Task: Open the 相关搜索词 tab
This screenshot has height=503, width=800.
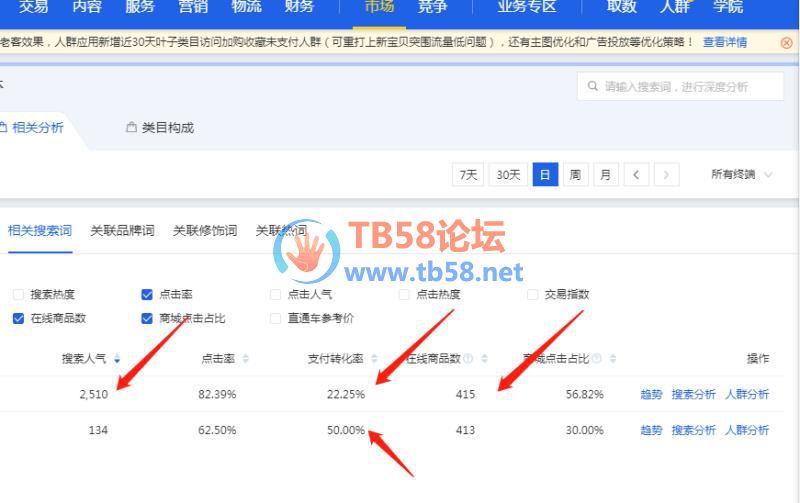Action: [x=40, y=231]
